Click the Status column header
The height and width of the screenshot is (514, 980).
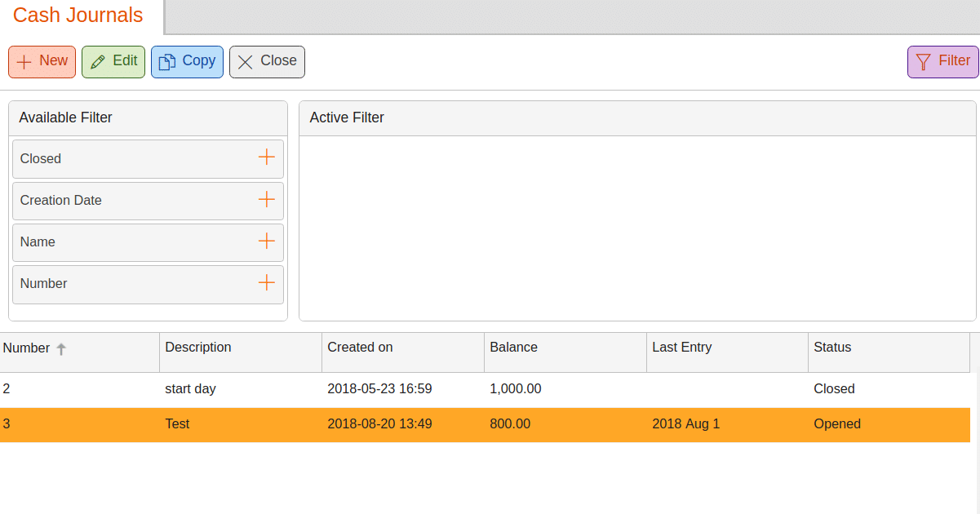[832, 348]
